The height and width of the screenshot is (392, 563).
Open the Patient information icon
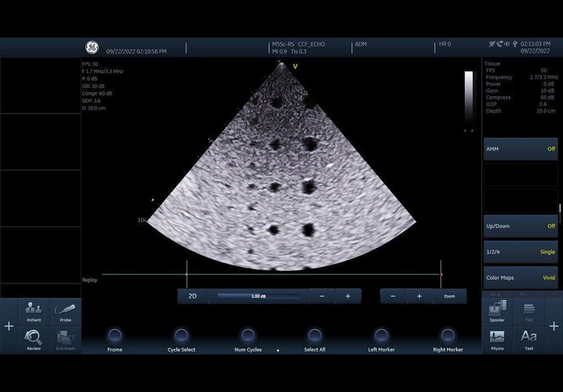pyautogui.click(x=33, y=310)
